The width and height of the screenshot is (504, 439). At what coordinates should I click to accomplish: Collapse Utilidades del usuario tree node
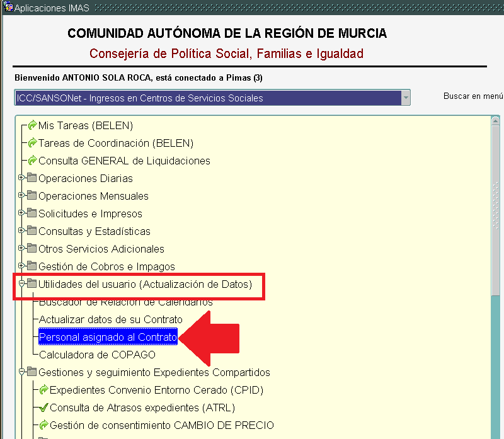click(21, 284)
